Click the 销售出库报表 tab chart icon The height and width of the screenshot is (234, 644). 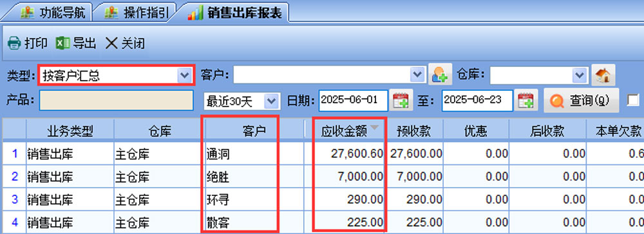(196, 13)
